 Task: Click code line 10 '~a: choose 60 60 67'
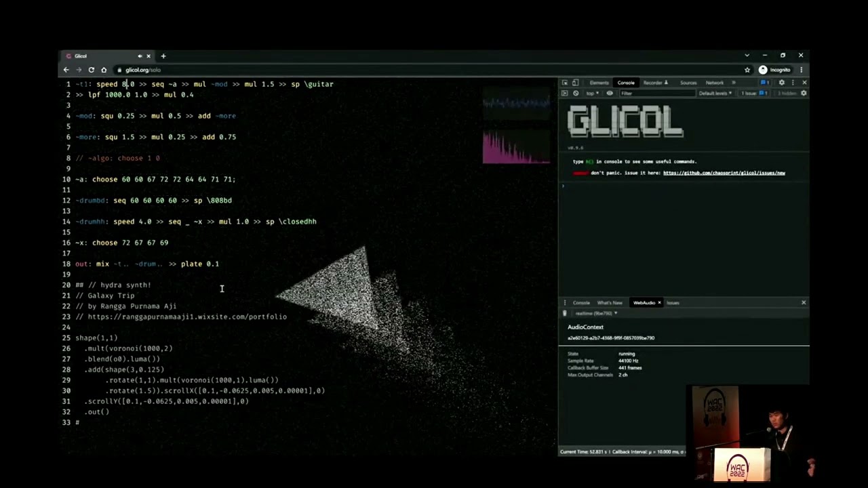[155, 179]
